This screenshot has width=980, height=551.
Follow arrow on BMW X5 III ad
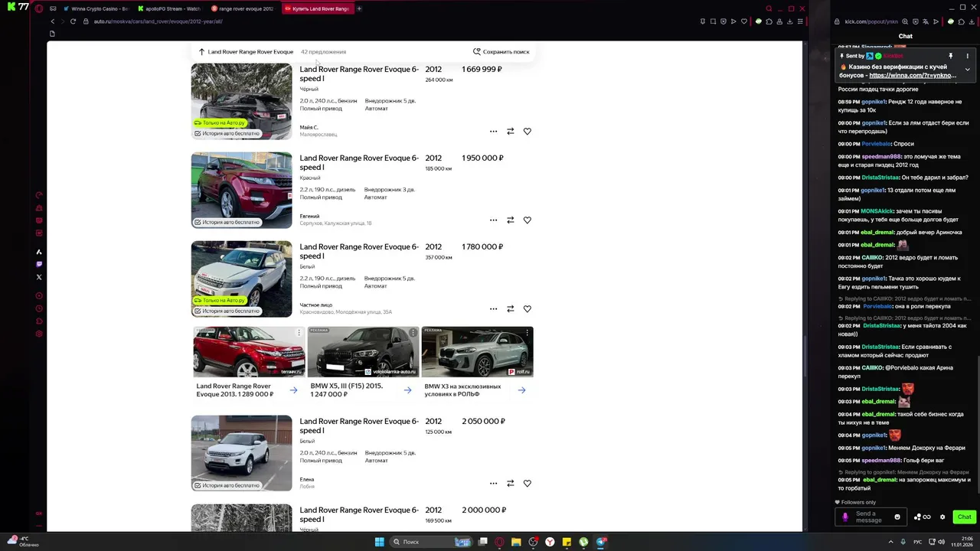[407, 390]
